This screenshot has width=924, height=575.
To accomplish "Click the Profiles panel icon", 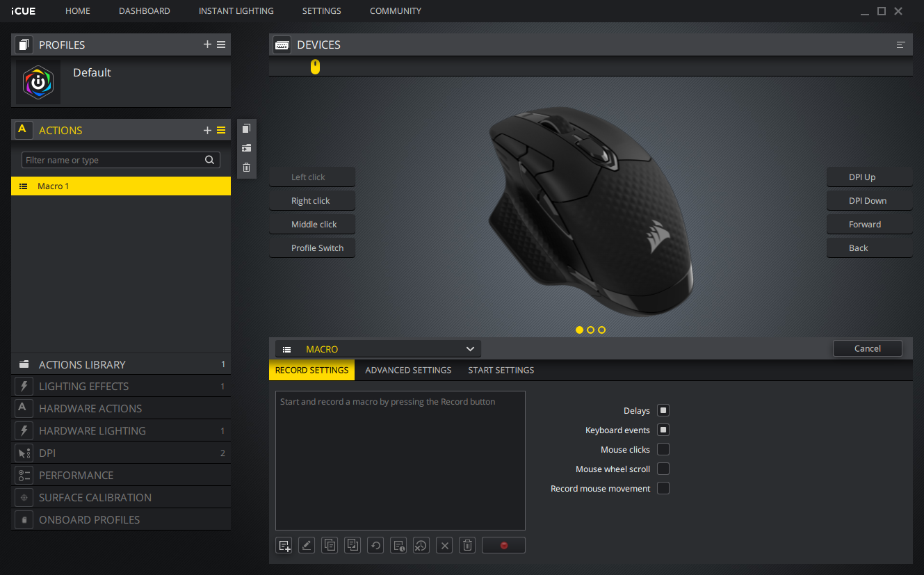I will (24, 44).
